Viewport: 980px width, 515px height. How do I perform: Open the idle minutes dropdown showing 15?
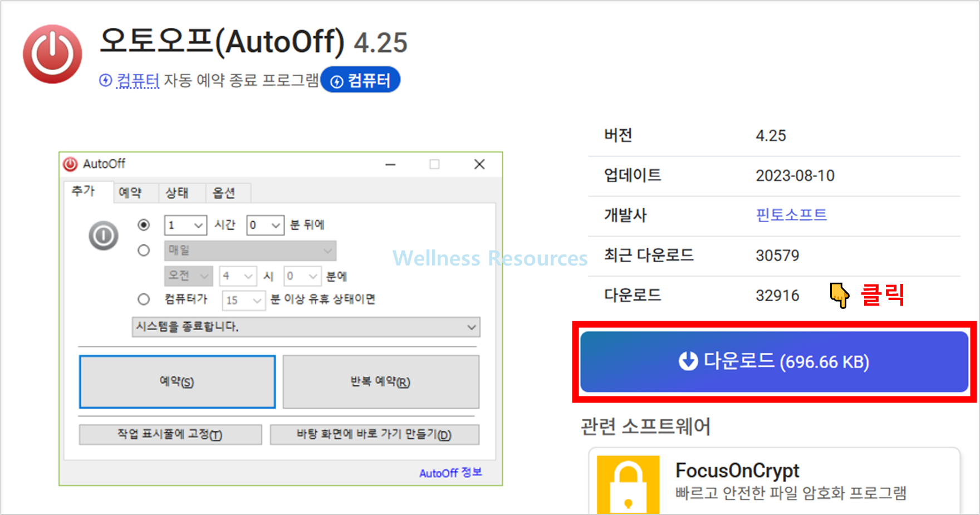click(243, 300)
